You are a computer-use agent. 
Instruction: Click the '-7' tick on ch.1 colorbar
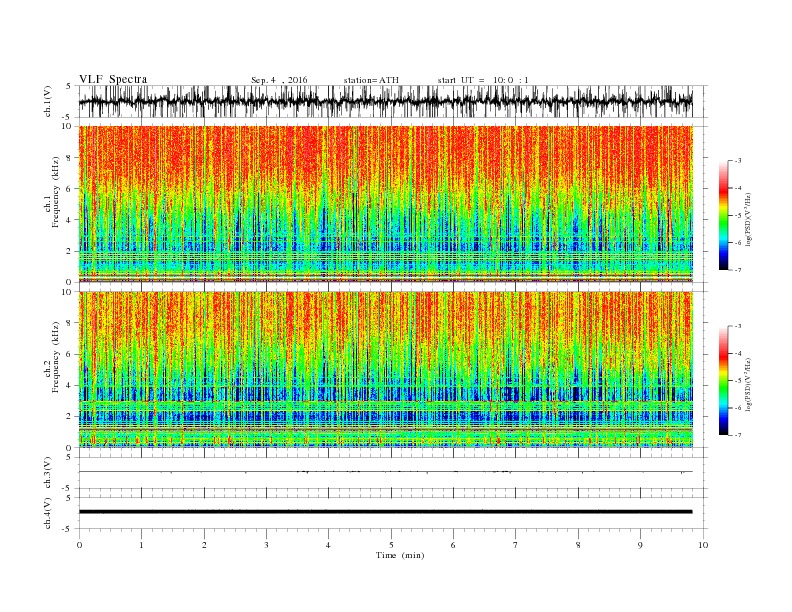(738, 270)
